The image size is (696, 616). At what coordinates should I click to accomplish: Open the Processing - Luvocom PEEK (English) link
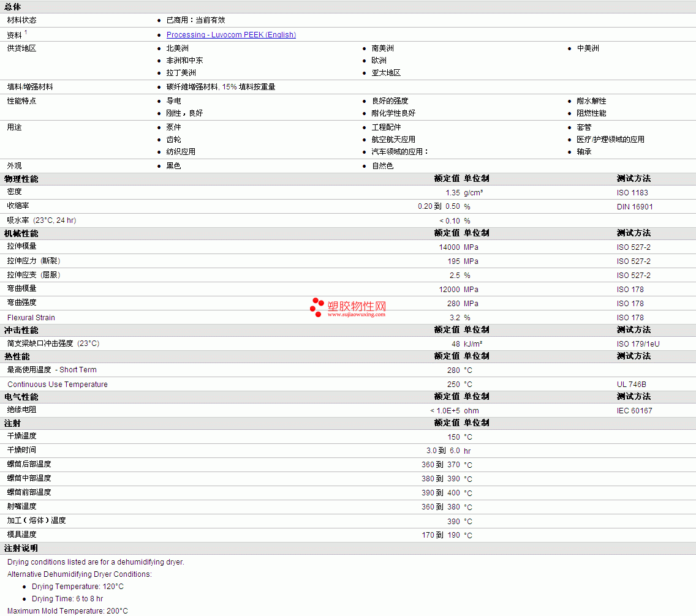(231, 34)
